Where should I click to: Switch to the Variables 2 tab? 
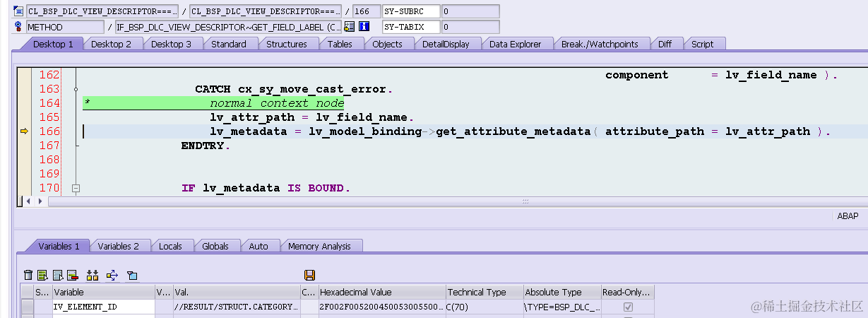click(x=118, y=246)
